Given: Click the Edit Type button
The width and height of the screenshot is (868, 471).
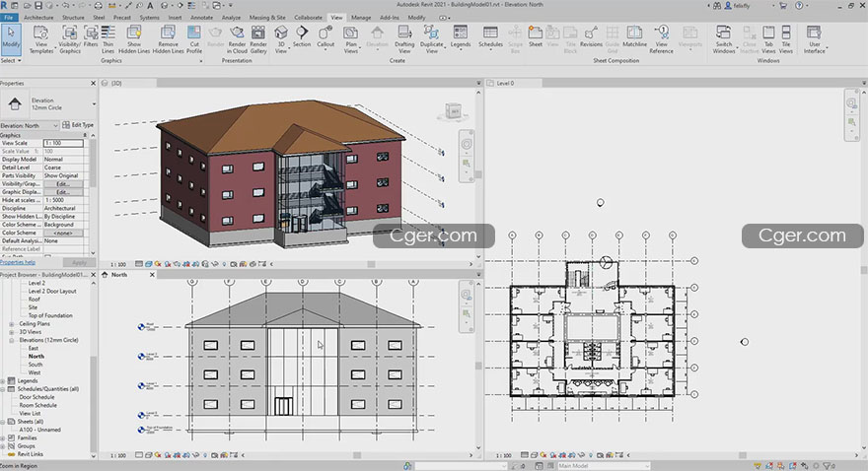Looking at the screenshot, I should [78, 125].
